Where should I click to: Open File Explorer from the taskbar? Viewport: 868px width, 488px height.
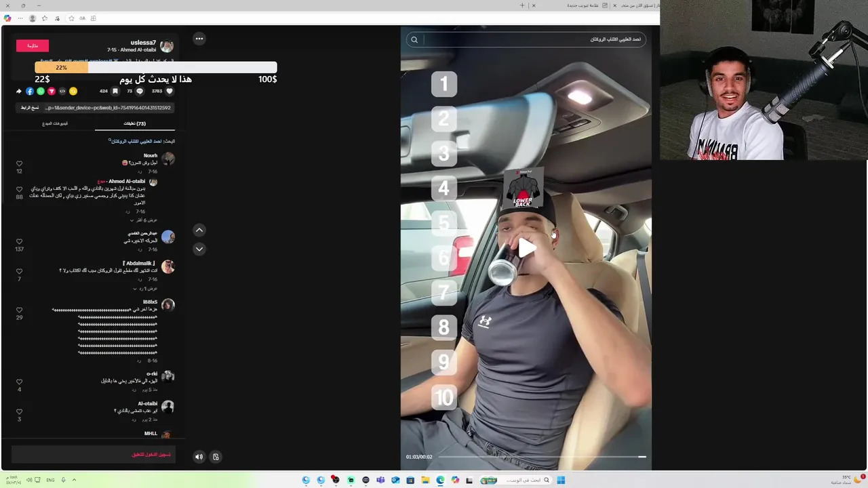(x=425, y=480)
